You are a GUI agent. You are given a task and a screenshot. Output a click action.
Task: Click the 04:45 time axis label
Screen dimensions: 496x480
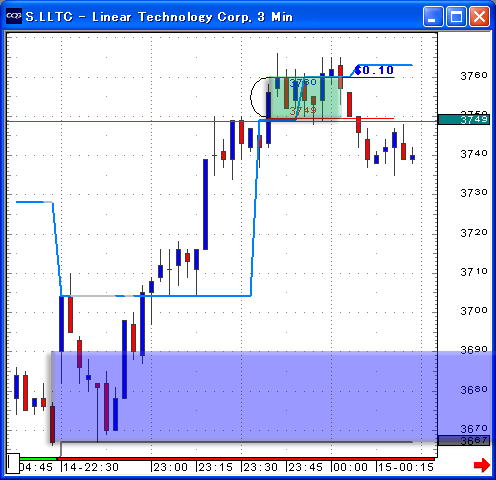pyautogui.click(x=36, y=467)
